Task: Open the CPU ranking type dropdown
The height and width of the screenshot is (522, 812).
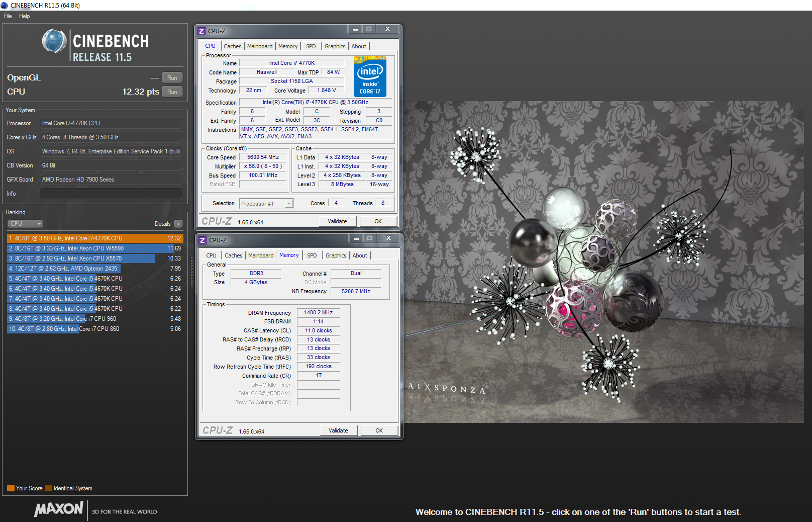Action: tap(25, 224)
